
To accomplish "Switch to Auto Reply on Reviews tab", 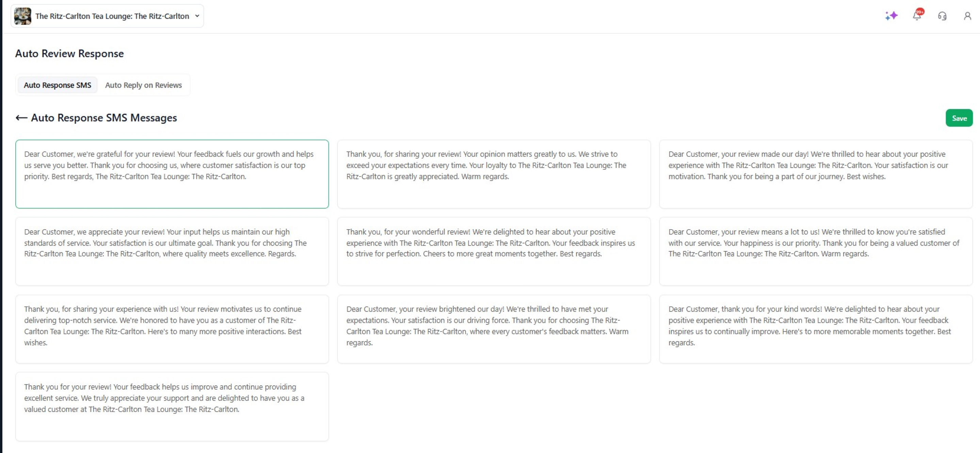I will (143, 85).
